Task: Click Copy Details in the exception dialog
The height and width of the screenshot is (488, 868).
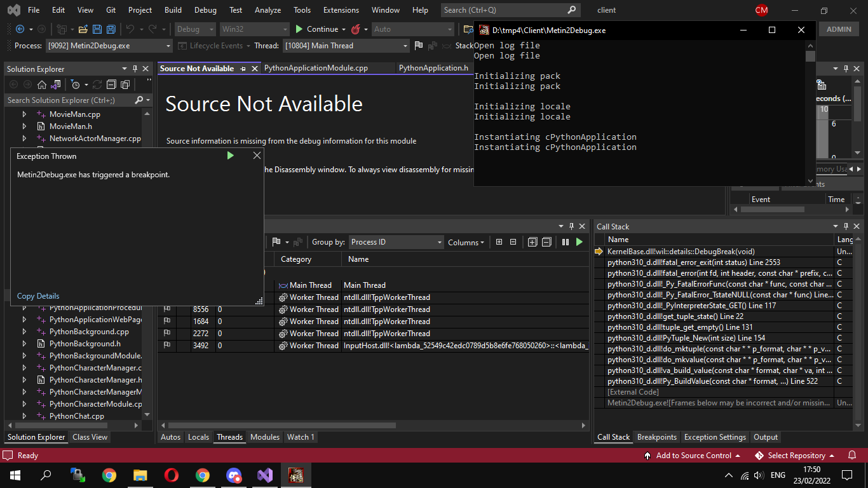Action: coord(37,296)
